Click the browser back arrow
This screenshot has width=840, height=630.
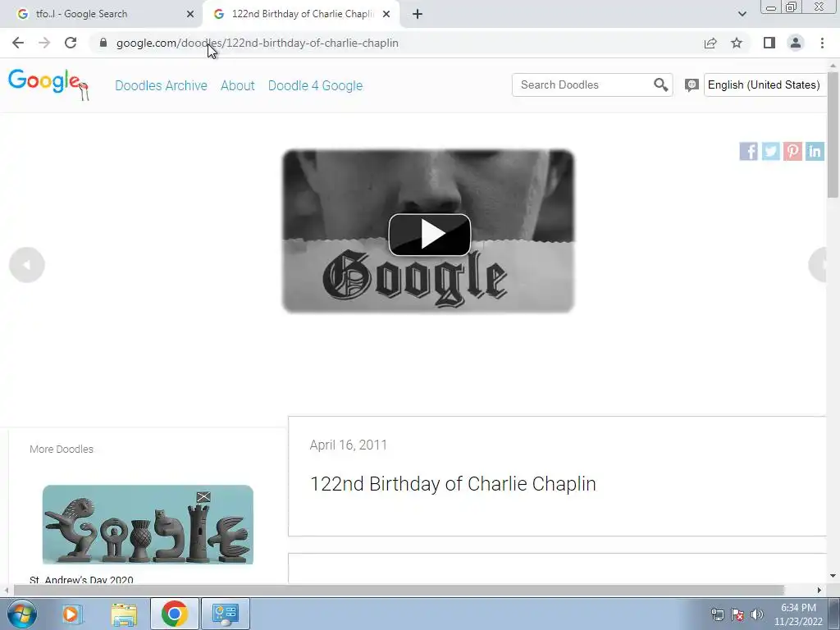[18, 43]
